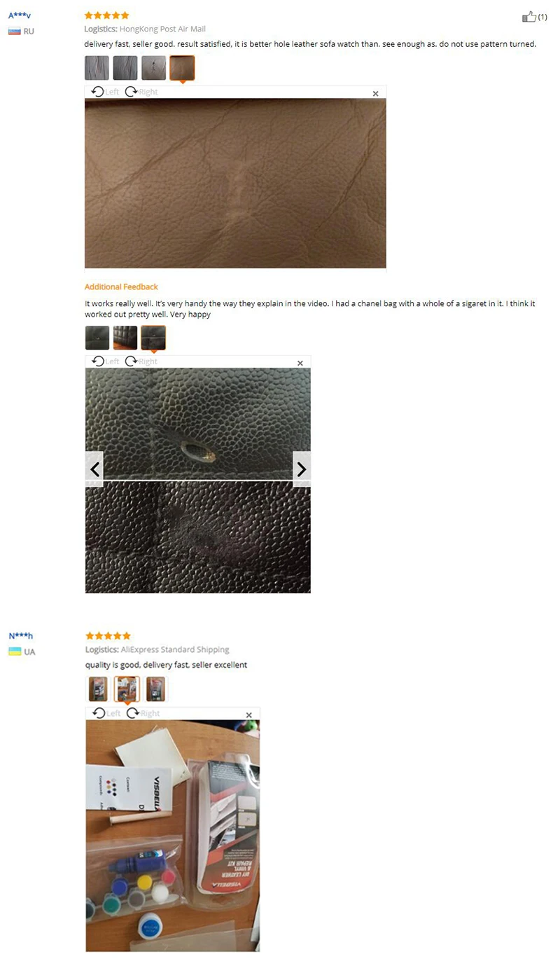
Task: Open third leather thumbnail with a tear
Action: click(x=154, y=68)
